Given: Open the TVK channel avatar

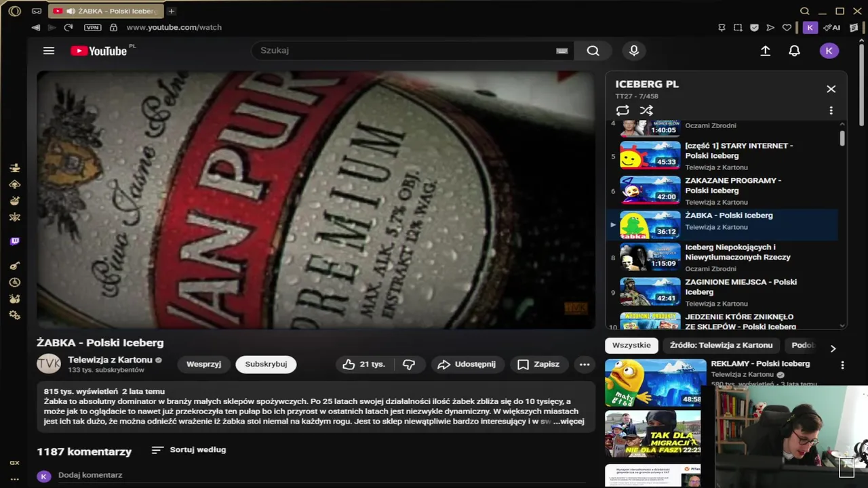Looking at the screenshot, I should 49,364.
